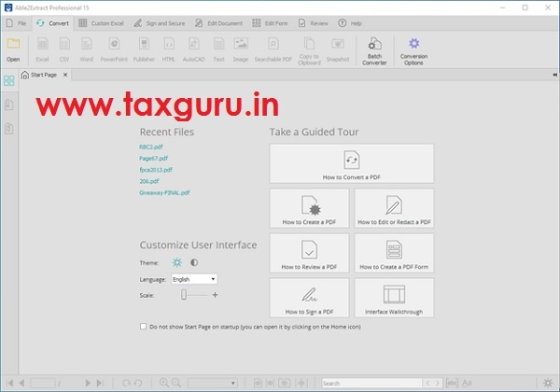Open recent file Giveaway-FINAL.pdf
The image size is (560, 392).
[x=164, y=192]
